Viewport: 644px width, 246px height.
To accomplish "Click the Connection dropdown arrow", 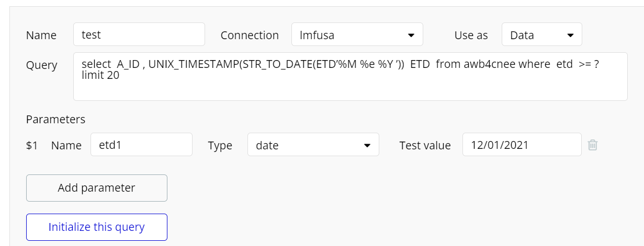I will (411, 36).
